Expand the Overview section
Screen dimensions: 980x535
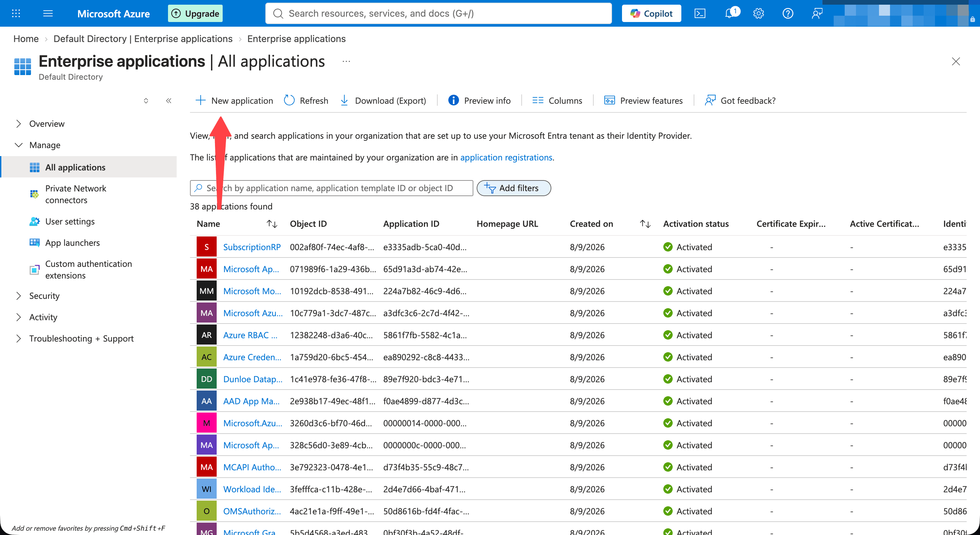(18, 124)
